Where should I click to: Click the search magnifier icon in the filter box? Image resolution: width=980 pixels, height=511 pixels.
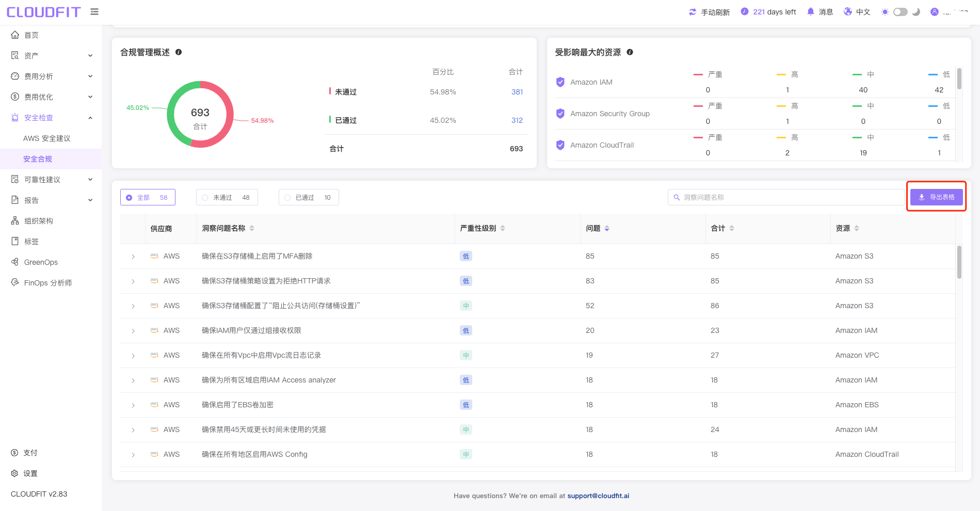coord(677,197)
